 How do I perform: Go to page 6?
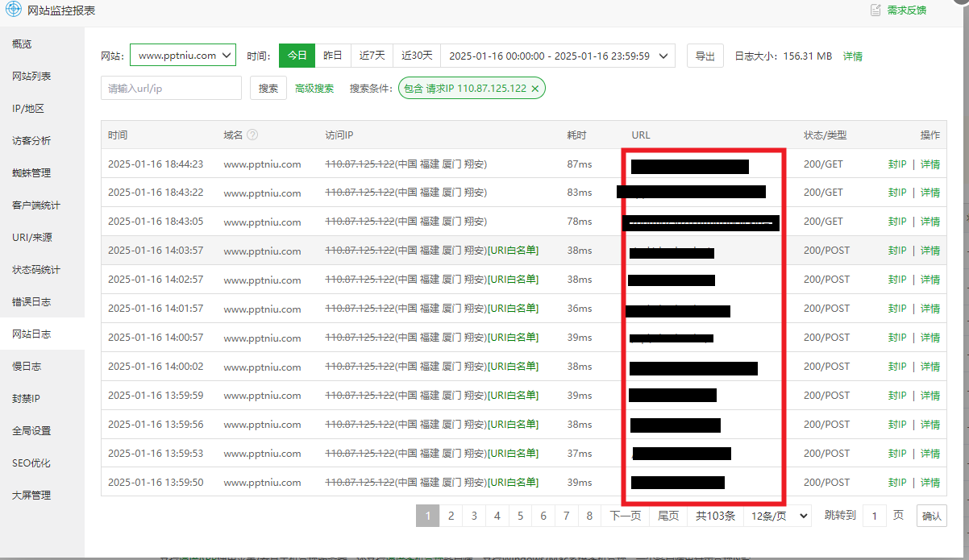tap(543, 516)
